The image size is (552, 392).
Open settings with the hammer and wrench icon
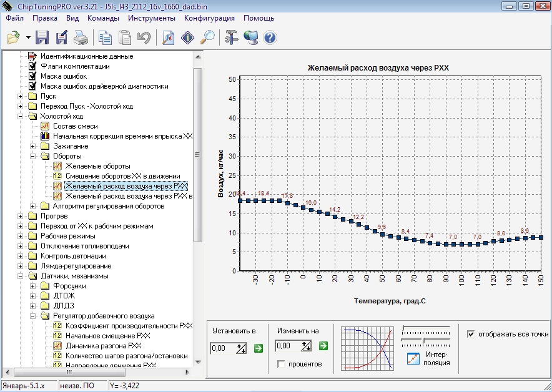point(232,38)
